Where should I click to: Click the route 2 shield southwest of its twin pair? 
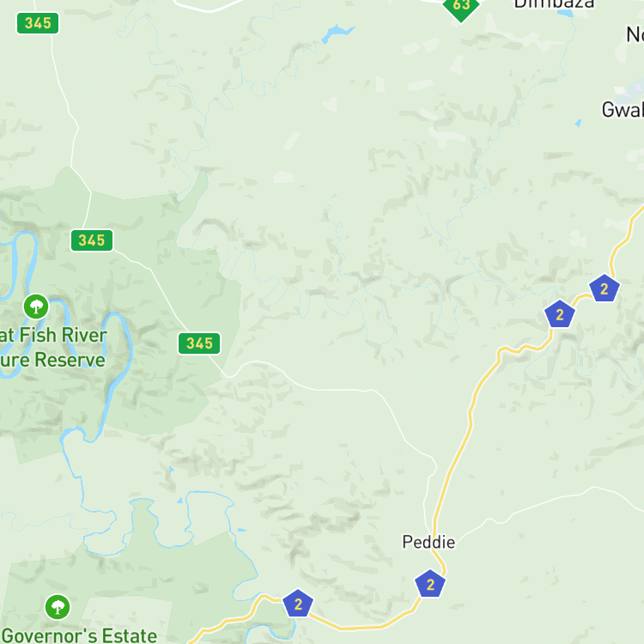[559, 314]
